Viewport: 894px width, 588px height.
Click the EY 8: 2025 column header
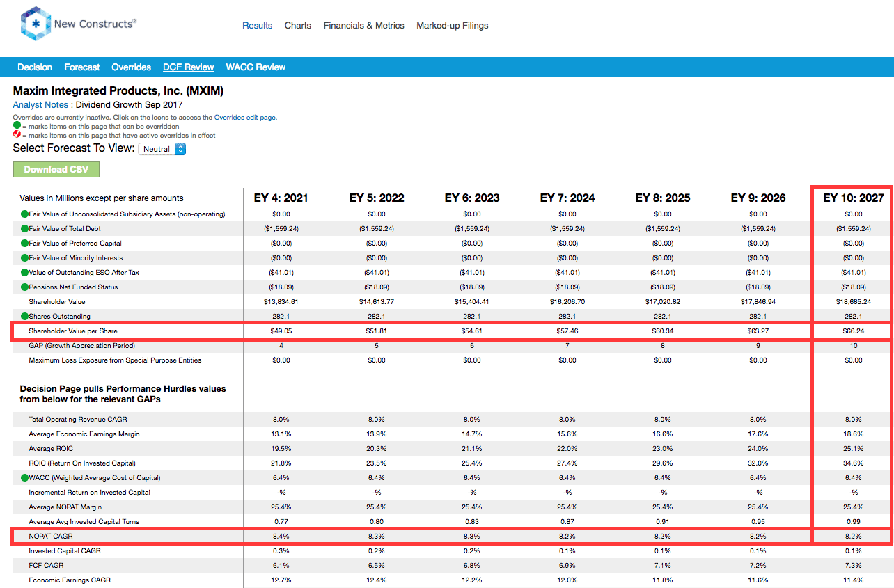[x=663, y=198]
